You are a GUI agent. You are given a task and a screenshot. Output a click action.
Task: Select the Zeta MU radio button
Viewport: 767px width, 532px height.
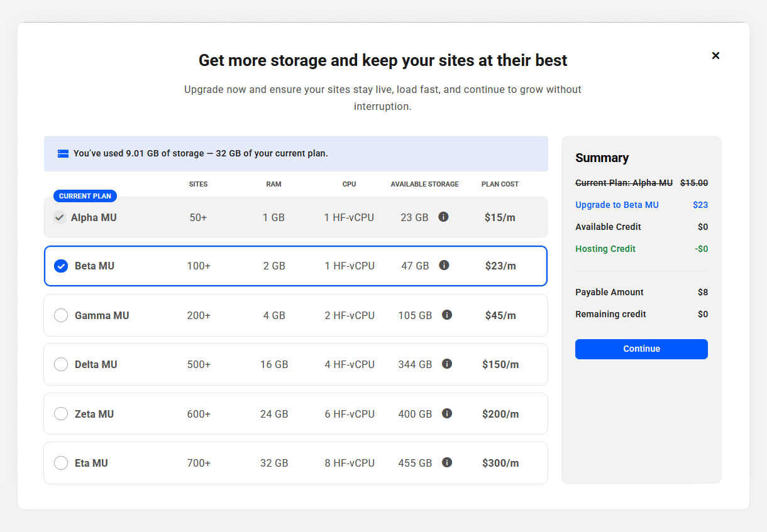coord(61,414)
